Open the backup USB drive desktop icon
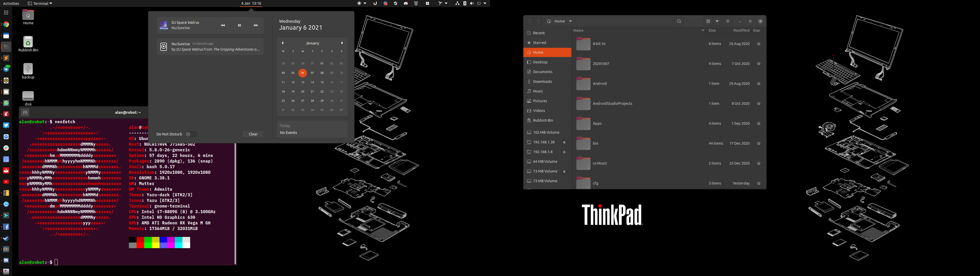 point(28,71)
